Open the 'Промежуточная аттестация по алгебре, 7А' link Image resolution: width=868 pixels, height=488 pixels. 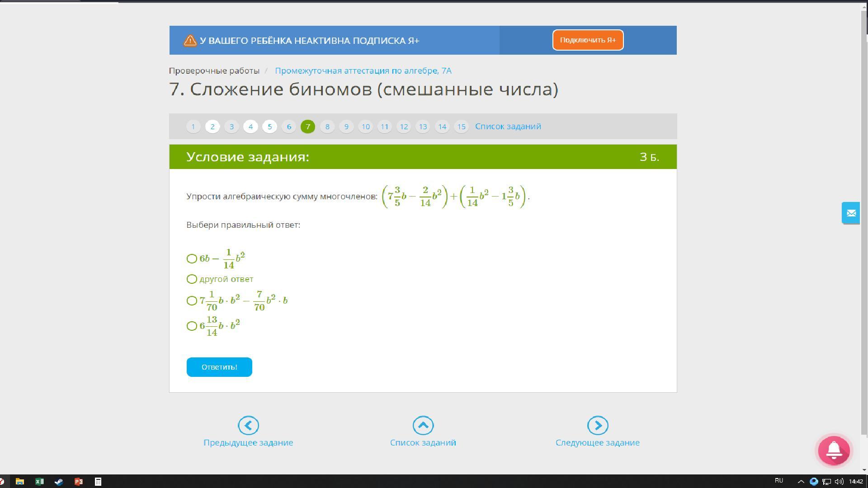pyautogui.click(x=363, y=70)
